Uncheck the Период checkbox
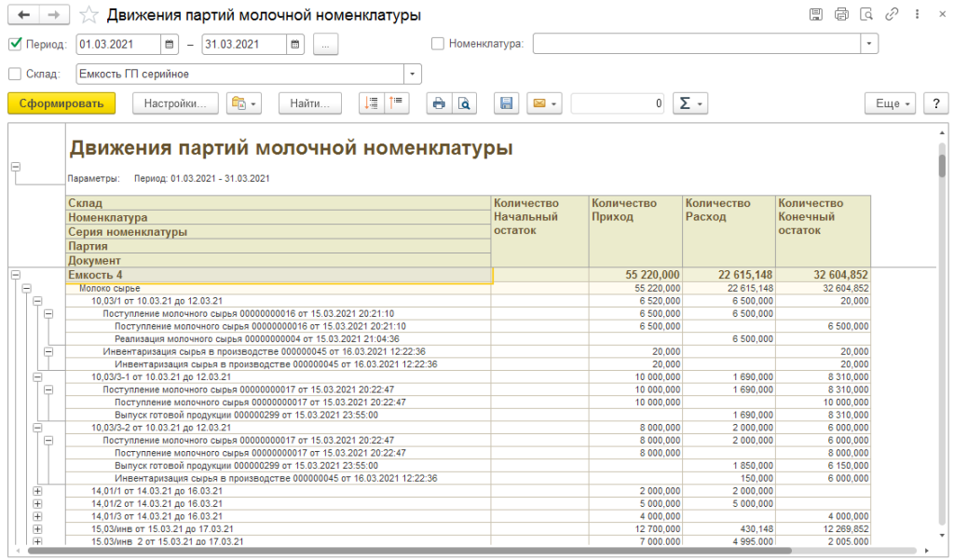 coord(15,44)
